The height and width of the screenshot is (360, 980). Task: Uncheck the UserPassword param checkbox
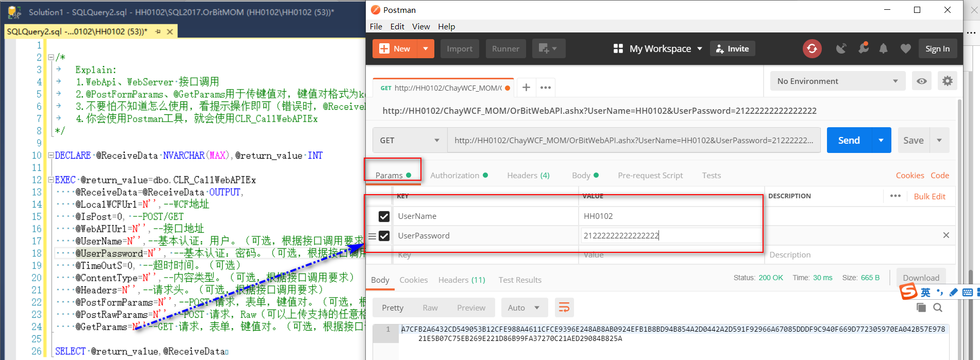[384, 236]
